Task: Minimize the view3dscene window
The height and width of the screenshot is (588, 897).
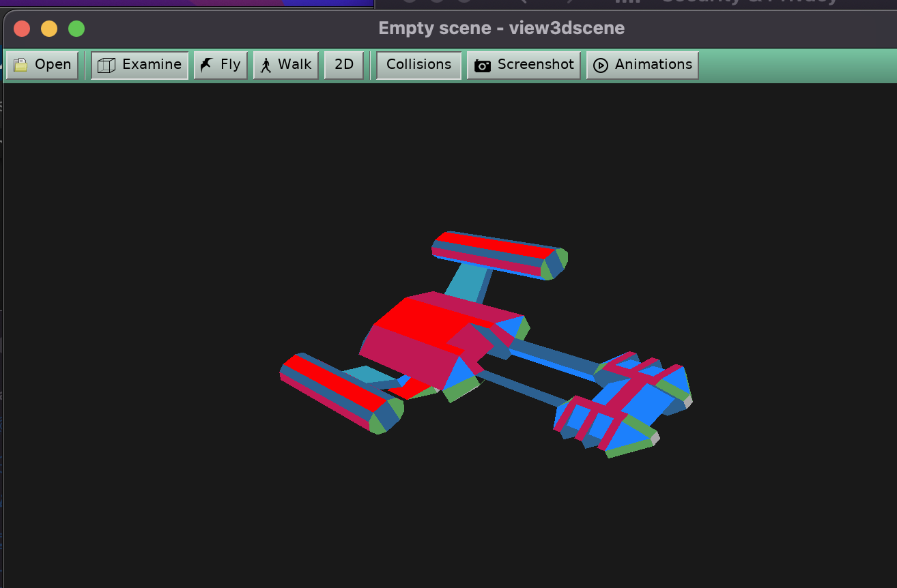Action: tap(49, 29)
